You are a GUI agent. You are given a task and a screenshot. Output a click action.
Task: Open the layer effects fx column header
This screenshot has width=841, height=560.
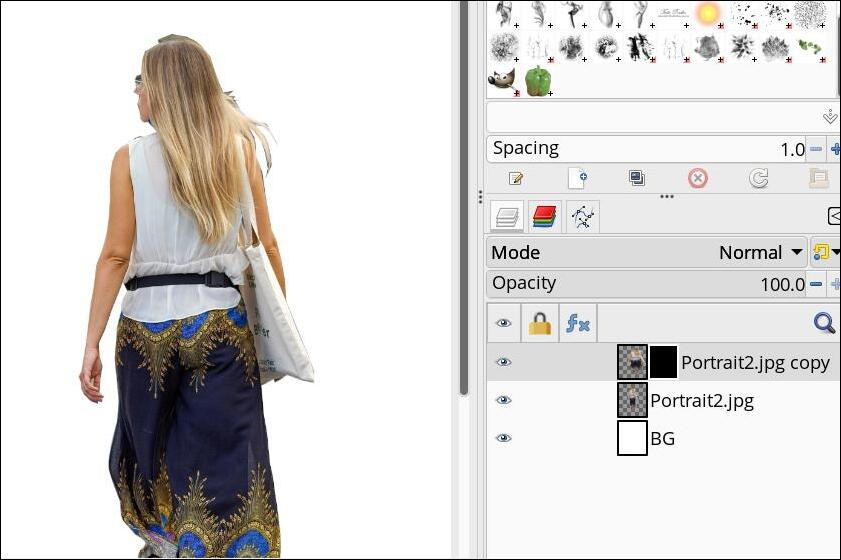577,323
